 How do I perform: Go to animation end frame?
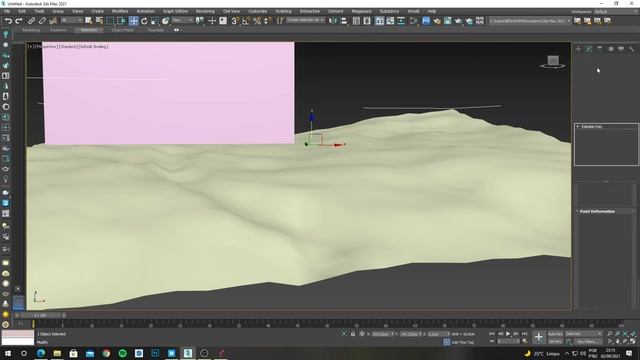(524, 334)
